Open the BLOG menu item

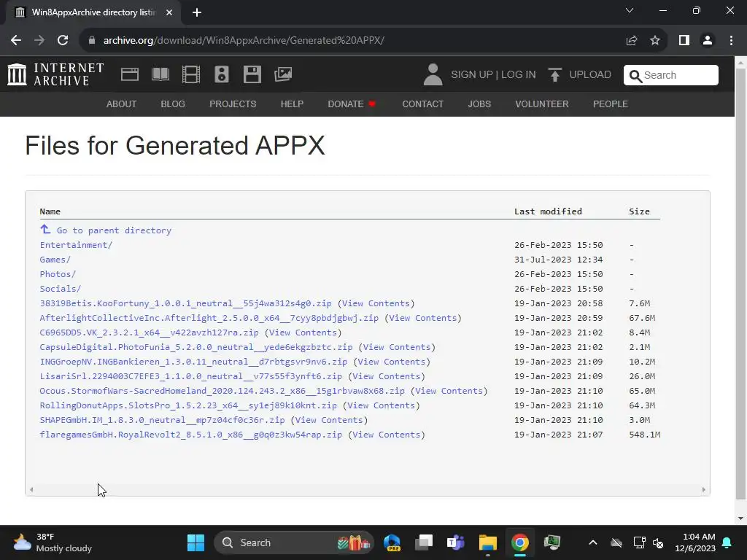(173, 104)
